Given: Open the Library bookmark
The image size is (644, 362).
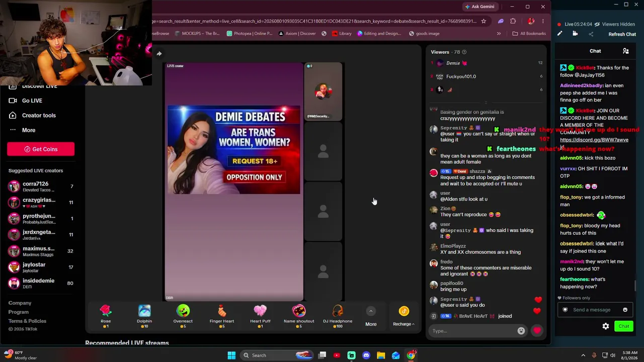Looking at the screenshot, I should [341, 34].
